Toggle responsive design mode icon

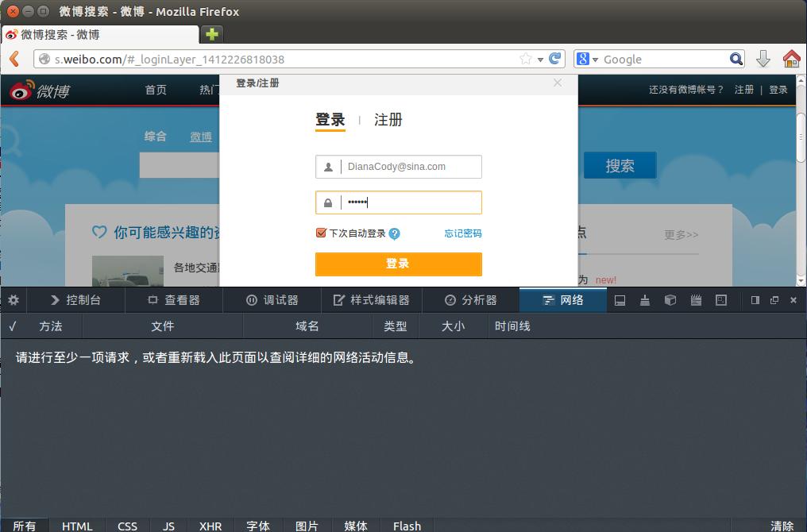[721, 300]
